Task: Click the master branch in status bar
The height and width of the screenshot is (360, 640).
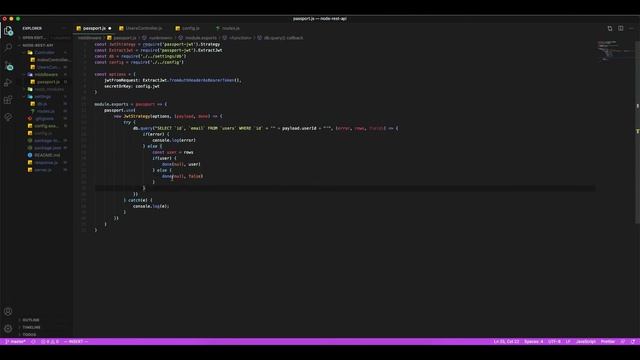Action: point(15,342)
